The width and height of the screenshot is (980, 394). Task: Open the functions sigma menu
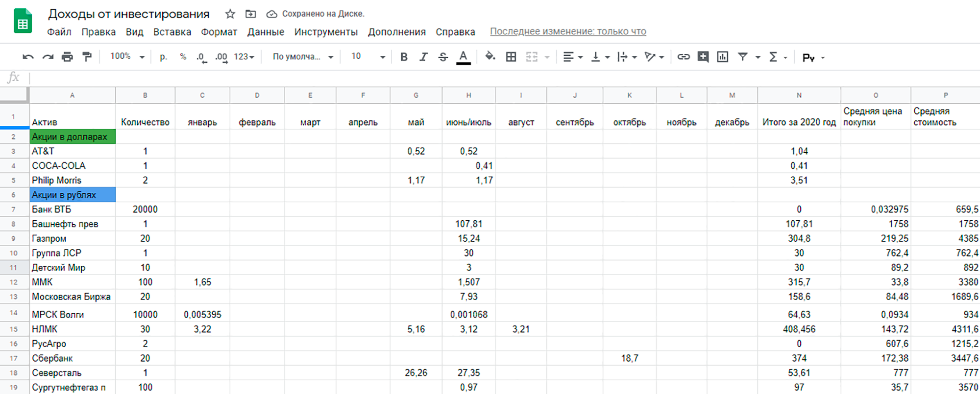coord(778,57)
